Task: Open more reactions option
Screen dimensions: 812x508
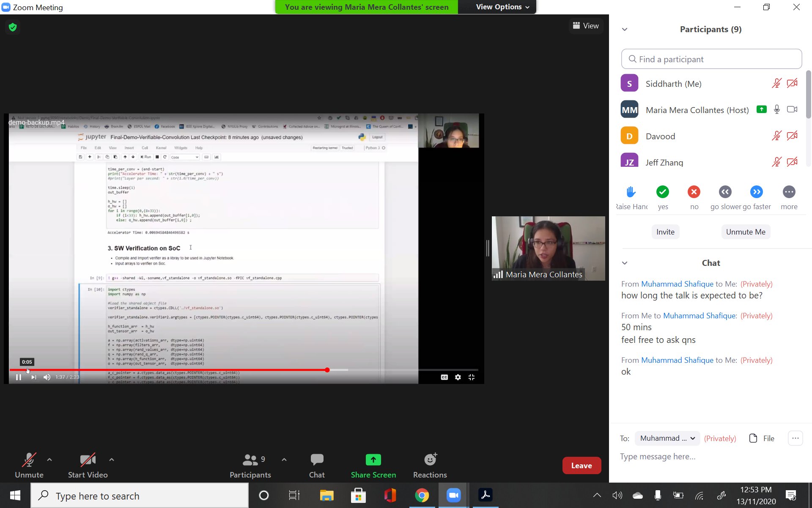Action: (x=789, y=192)
